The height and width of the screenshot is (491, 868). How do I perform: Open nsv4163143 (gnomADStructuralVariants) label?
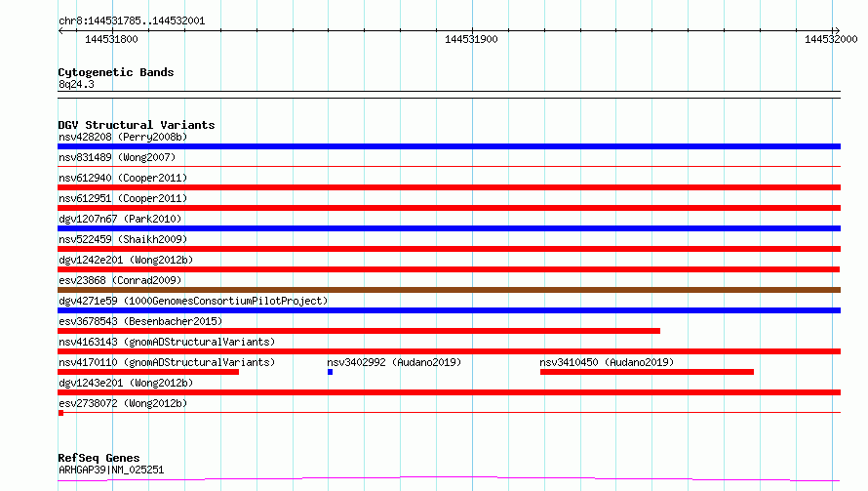[167, 342]
